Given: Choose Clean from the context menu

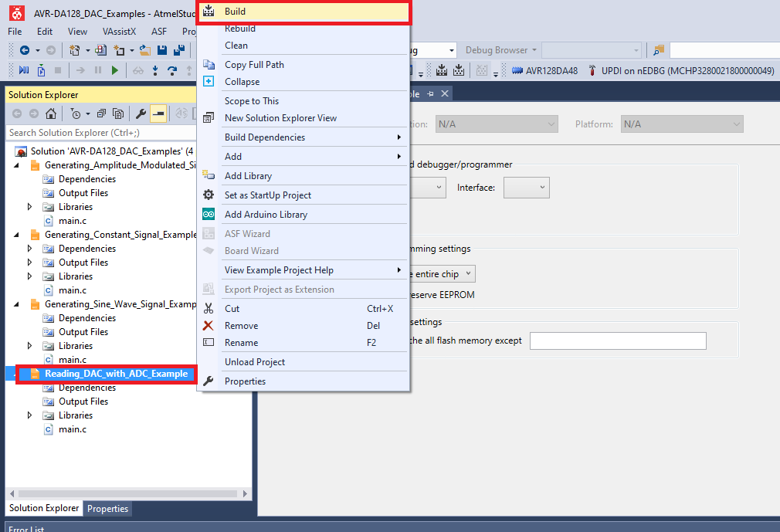Looking at the screenshot, I should [x=304, y=46].
